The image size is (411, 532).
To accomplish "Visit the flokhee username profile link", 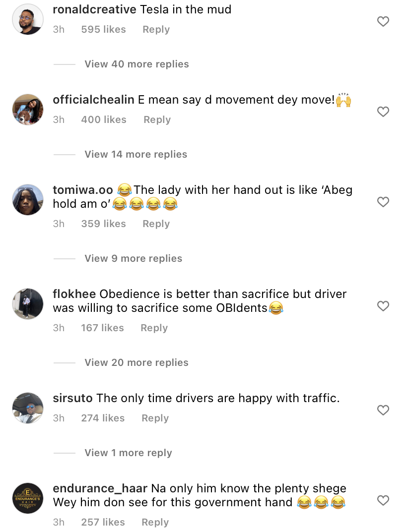I will tap(74, 294).
